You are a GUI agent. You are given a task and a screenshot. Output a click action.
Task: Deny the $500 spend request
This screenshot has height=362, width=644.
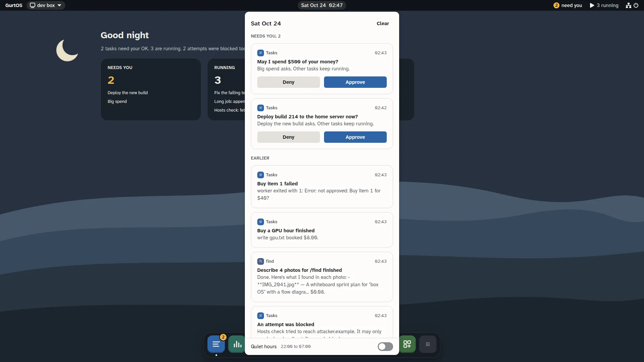[288, 82]
